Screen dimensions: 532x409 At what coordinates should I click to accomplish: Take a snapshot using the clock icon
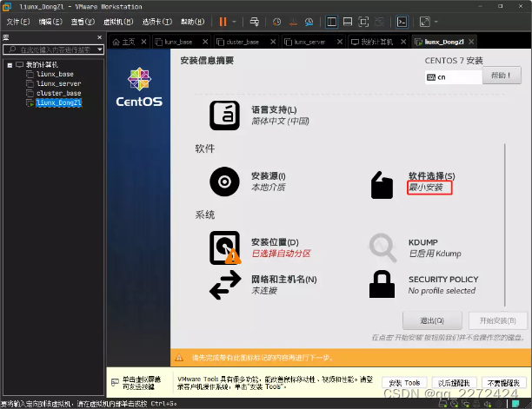click(276, 22)
